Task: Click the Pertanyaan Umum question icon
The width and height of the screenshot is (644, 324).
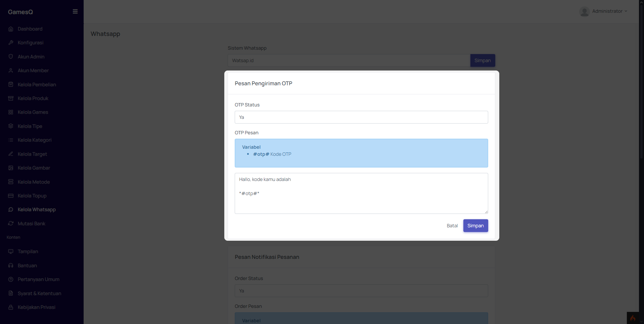Action: click(11, 279)
